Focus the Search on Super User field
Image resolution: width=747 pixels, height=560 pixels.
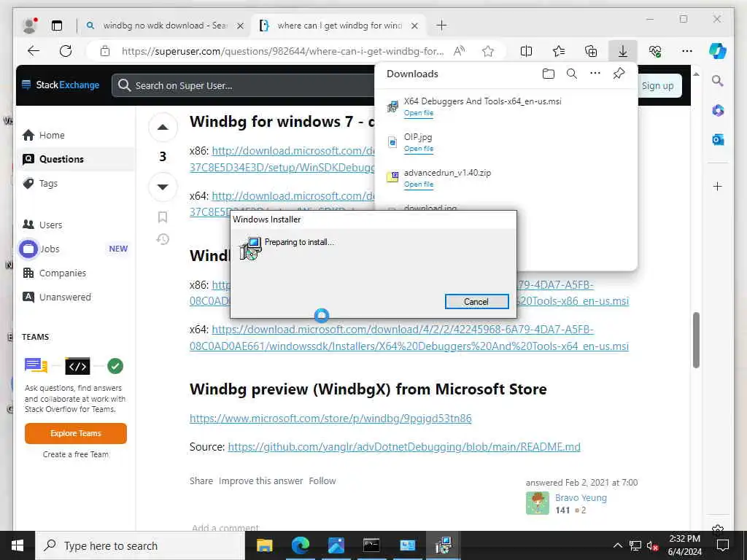click(243, 86)
